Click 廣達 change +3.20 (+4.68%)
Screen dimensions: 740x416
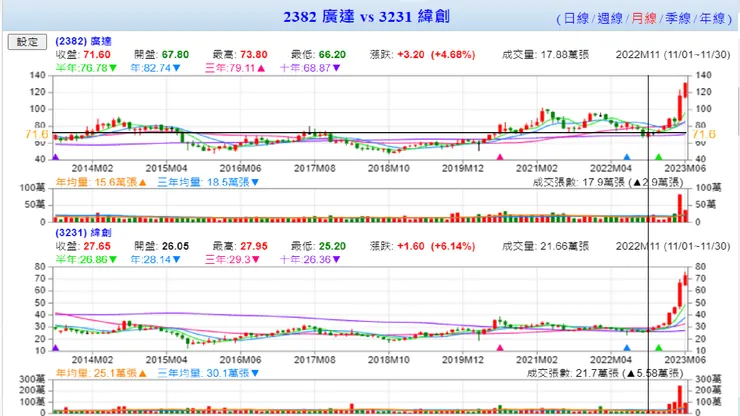pos(436,55)
